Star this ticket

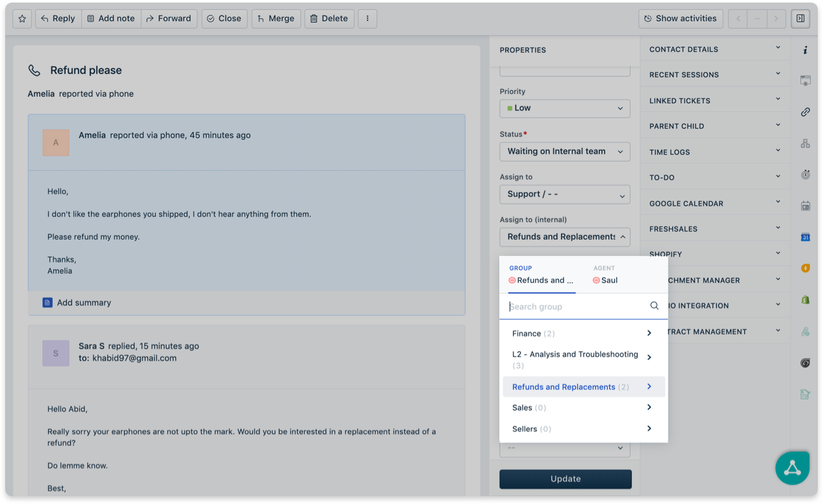click(22, 19)
